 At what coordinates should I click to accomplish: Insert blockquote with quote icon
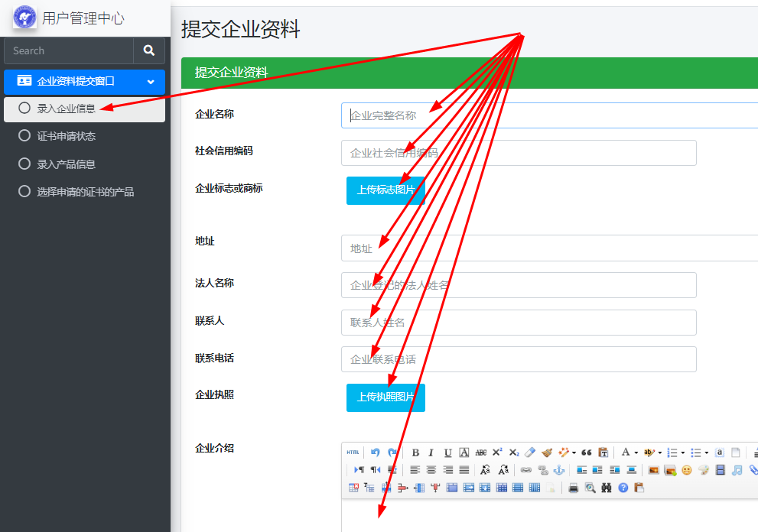(587, 453)
